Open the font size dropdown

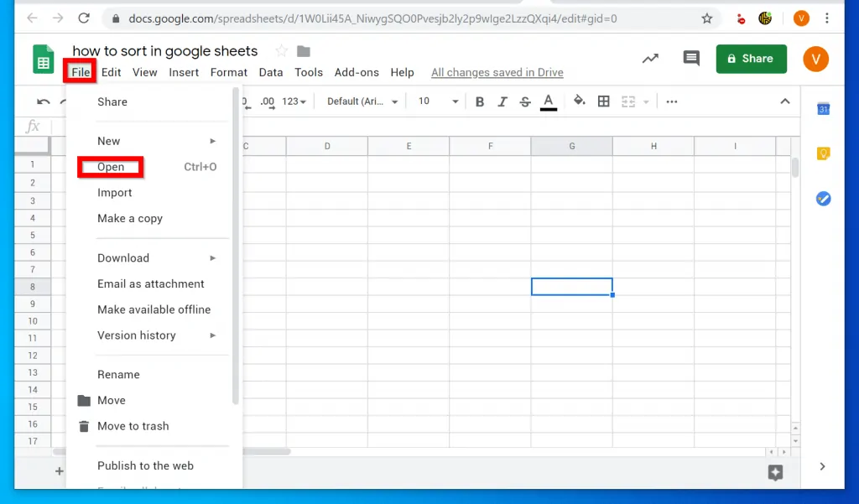435,101
